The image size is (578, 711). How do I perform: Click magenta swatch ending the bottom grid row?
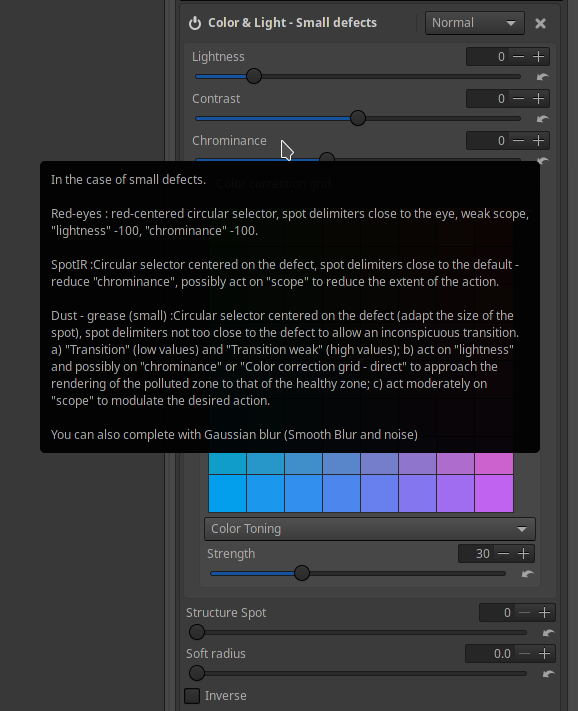[494, 493]
